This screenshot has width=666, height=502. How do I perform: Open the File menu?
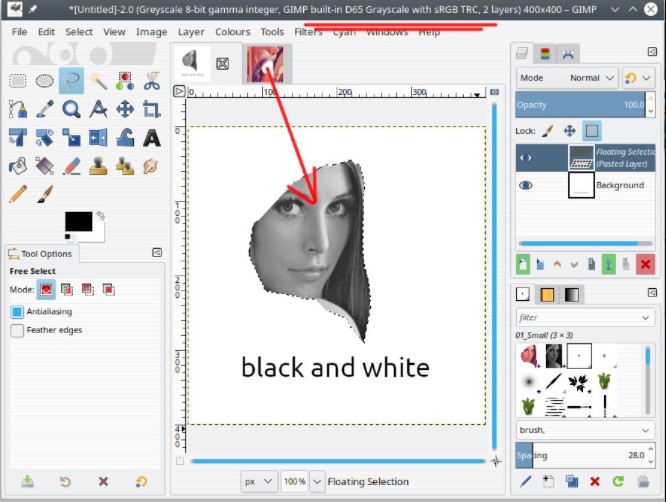pos(19,32)
